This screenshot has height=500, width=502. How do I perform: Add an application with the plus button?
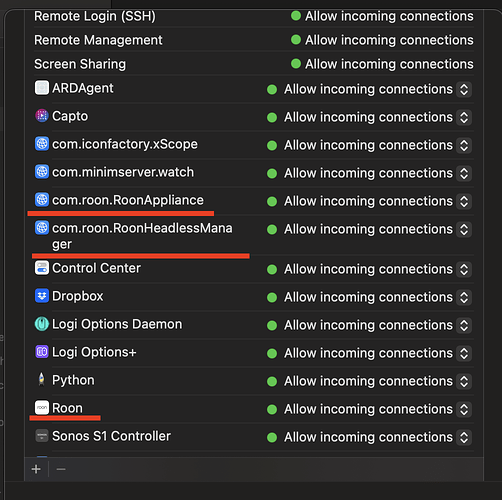pos(36,469)
